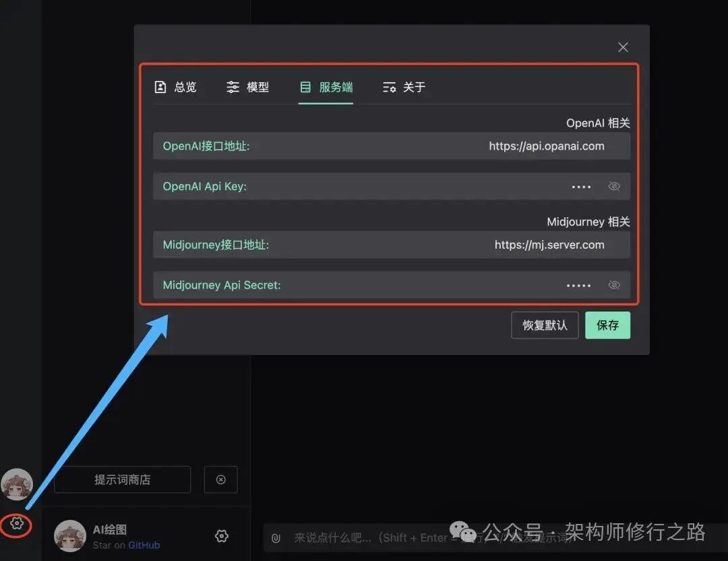Click the paperclip icon in the message bar
Viewport: 728px width, 561px height.
coord(275,537)
